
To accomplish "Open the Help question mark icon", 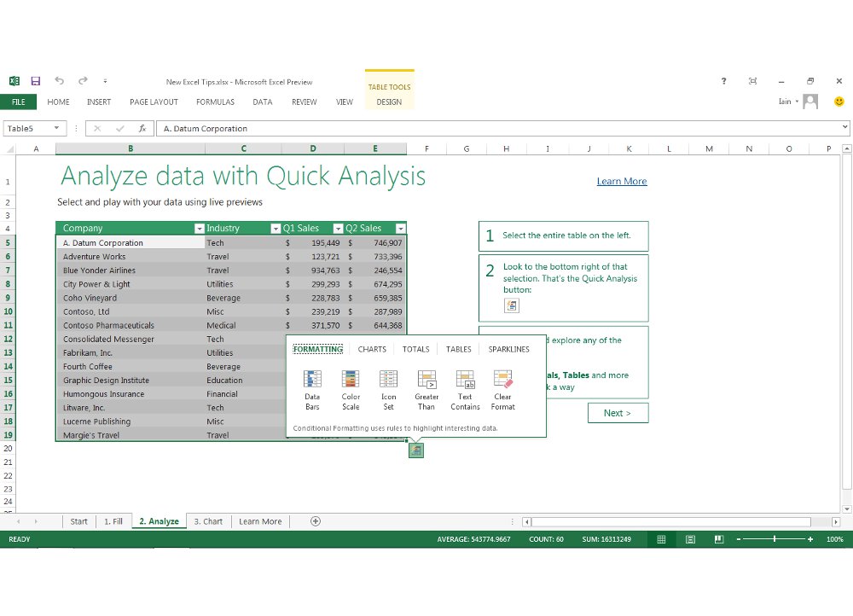I will tap(723, 80).
